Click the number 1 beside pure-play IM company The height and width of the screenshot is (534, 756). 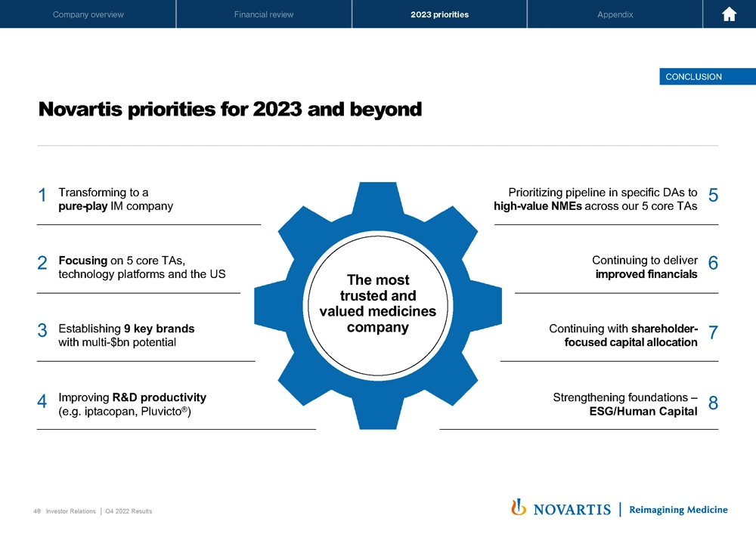42,196
